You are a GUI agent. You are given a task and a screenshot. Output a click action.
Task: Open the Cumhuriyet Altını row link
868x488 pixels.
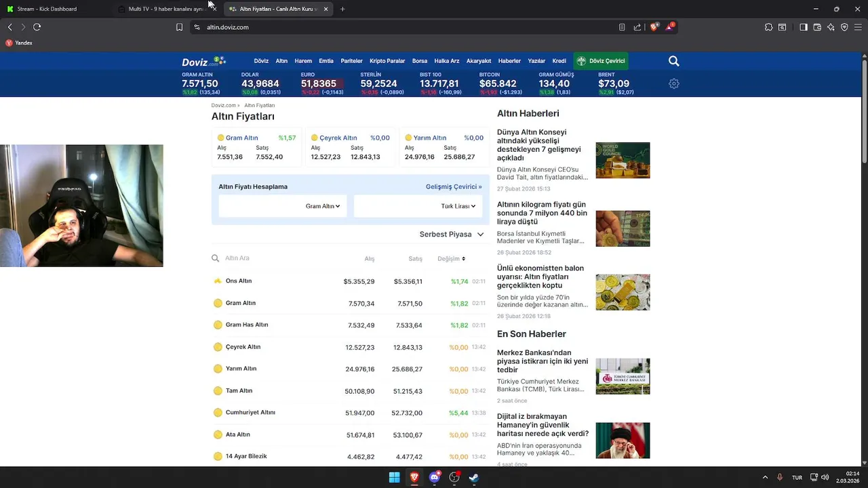(x=250, y=413)
